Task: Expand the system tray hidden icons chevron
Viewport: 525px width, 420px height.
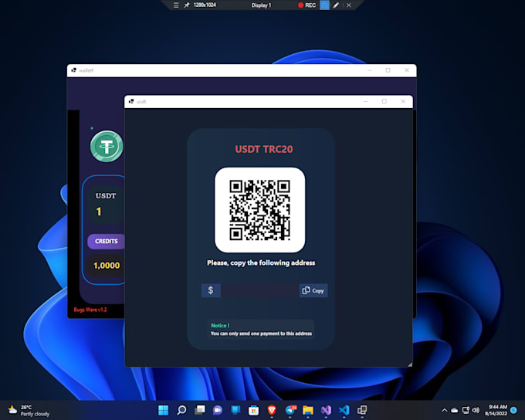Action: point(444,410)
